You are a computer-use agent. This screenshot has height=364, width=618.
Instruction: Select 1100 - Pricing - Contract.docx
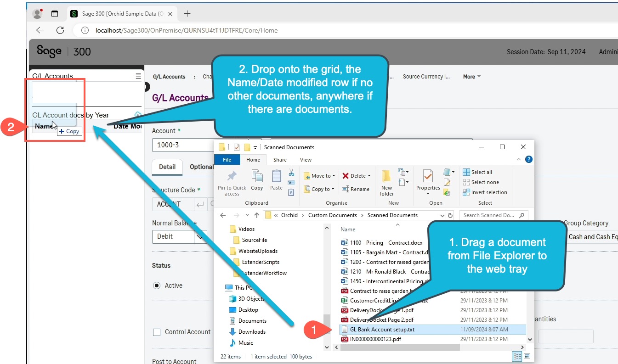pyautogui.click(x=381, y=242)
